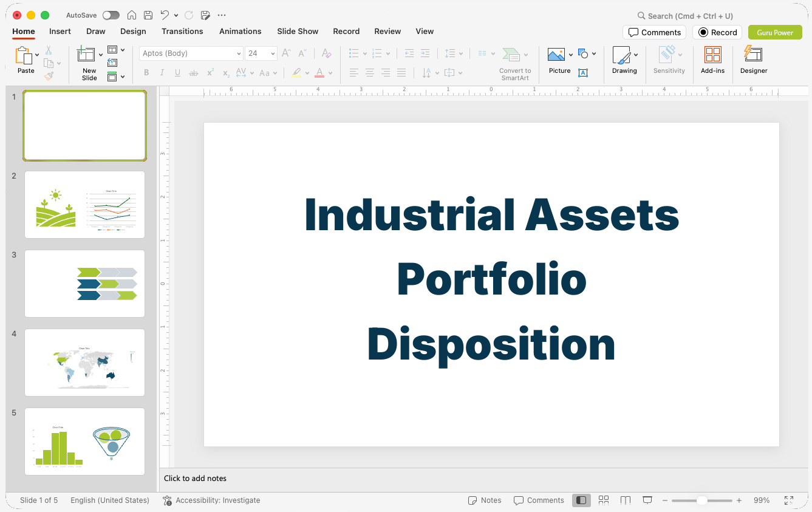Expand the New Slide dropdown arrow
The image size is (812, 512).
pyautogui.click(x=101, y=55)
